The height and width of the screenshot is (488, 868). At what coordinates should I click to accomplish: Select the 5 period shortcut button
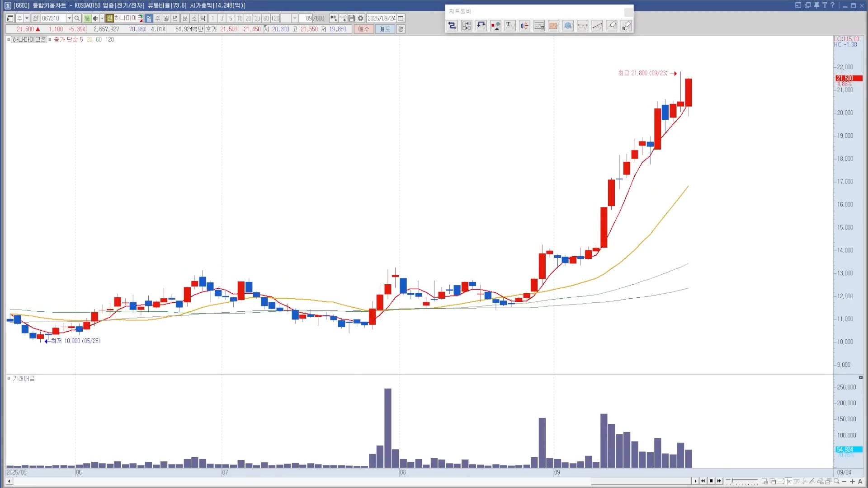coord(231,19)
